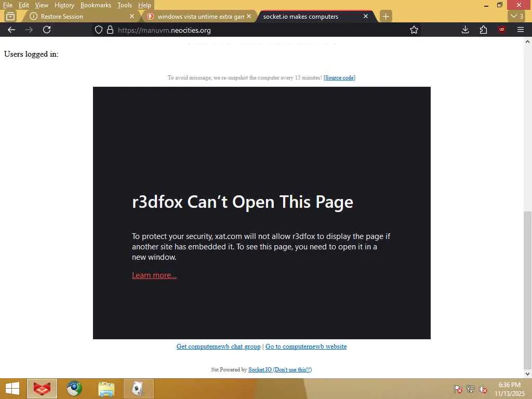Close the Restore Session tab
This screenshot has height=399, width=532.
pos(132,16)
